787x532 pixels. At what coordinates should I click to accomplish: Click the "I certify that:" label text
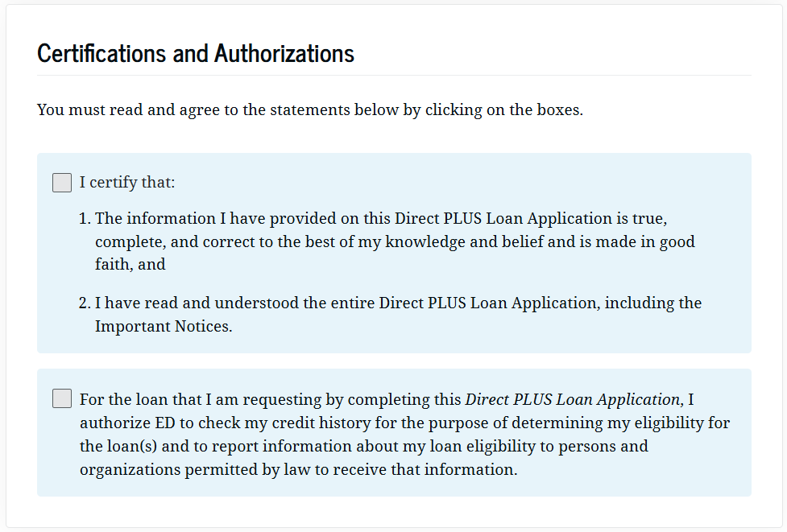tap(127, 183)
